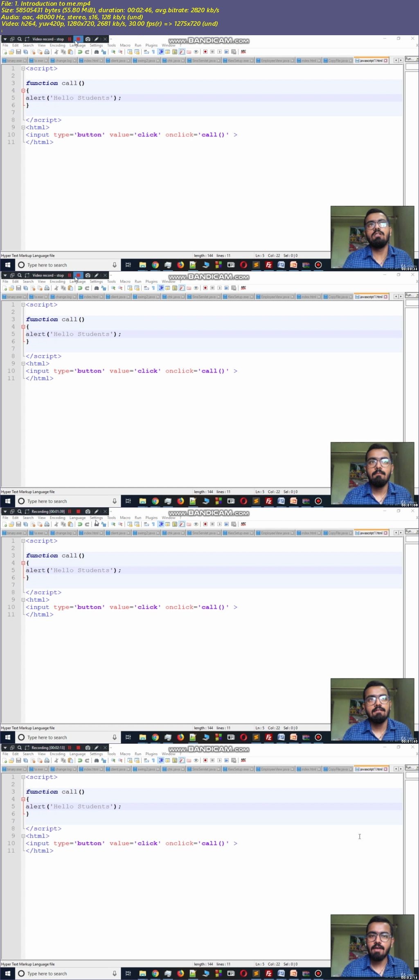Click camera icon in Recording [00:02:13] bar
The image size is (419, 980).
click(x=88, y=747)
